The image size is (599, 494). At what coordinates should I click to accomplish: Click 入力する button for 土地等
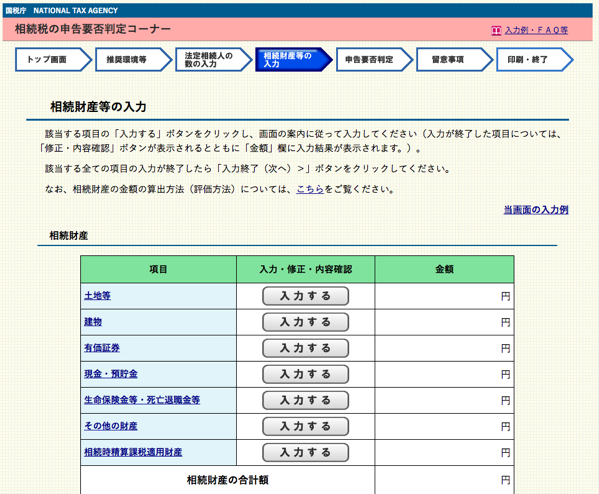[x=305, y=296]
